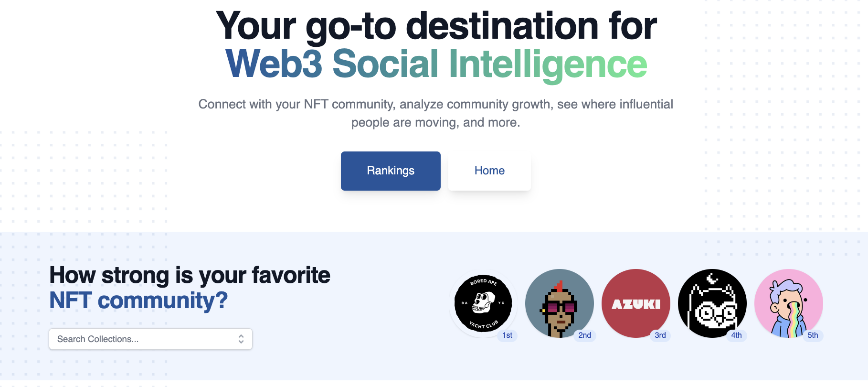Click the gradient 'Web3 Social Intelligence' text
This screenshot has height=387, width=868.
pyautogui.click(x=436, y=64)
